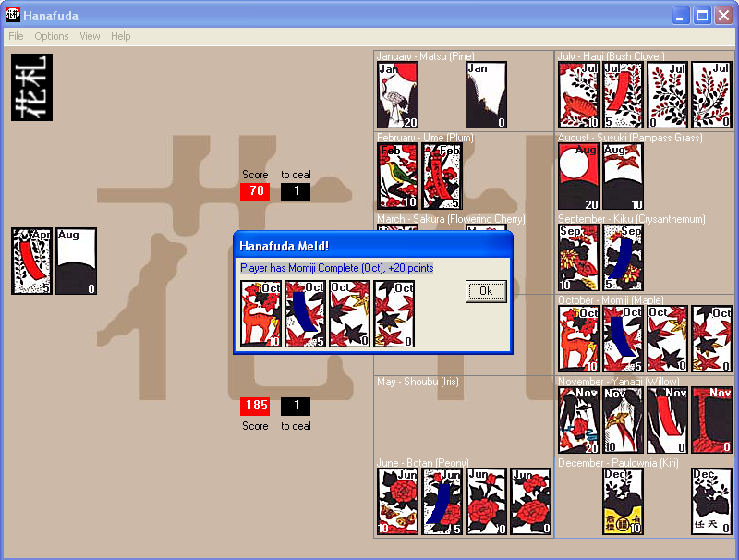Click the January crane 20-point card
Viewport: 739px width, 560px height.
coord(397,95)
